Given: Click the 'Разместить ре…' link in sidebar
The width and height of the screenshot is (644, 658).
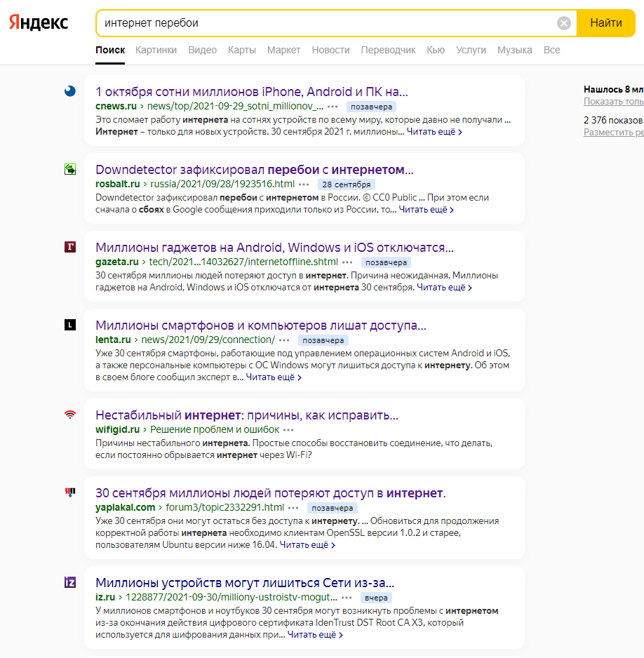Looking at the screenshot, I should coord(613,133).
